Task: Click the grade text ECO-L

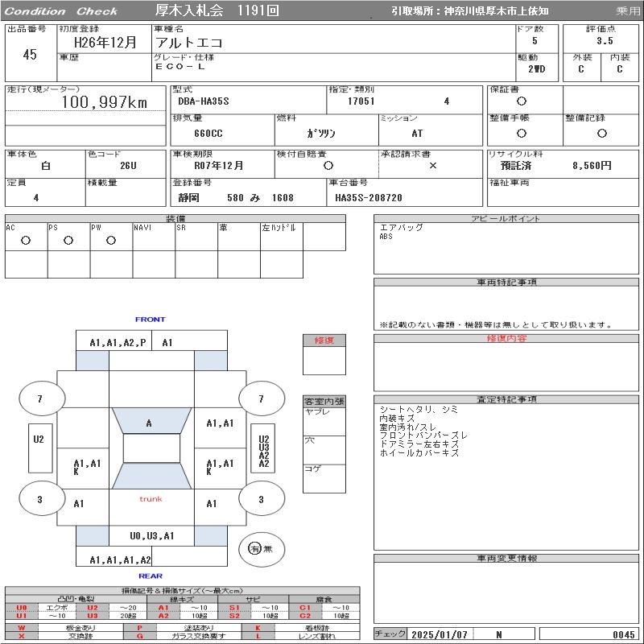Action: click(180, 67)
